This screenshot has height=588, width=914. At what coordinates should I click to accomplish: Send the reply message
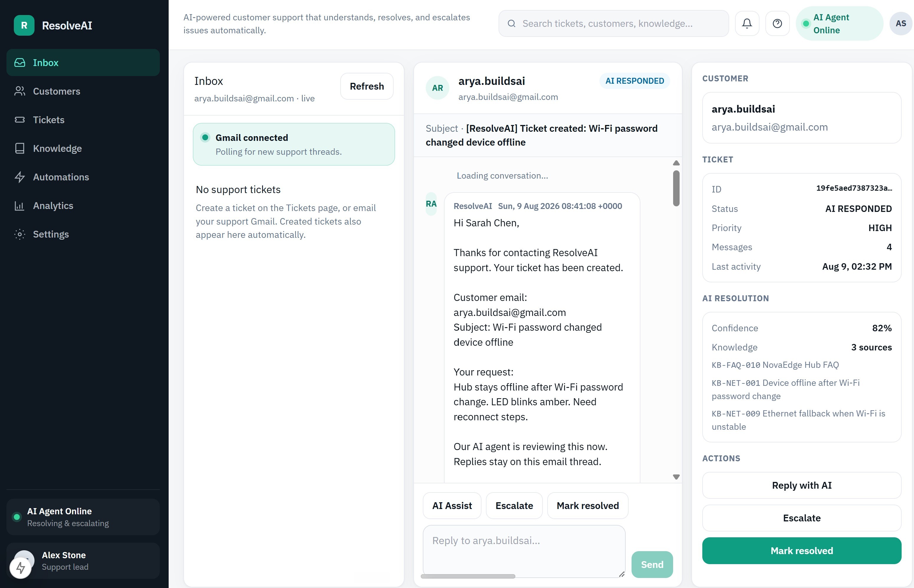(x=652, y=564)
